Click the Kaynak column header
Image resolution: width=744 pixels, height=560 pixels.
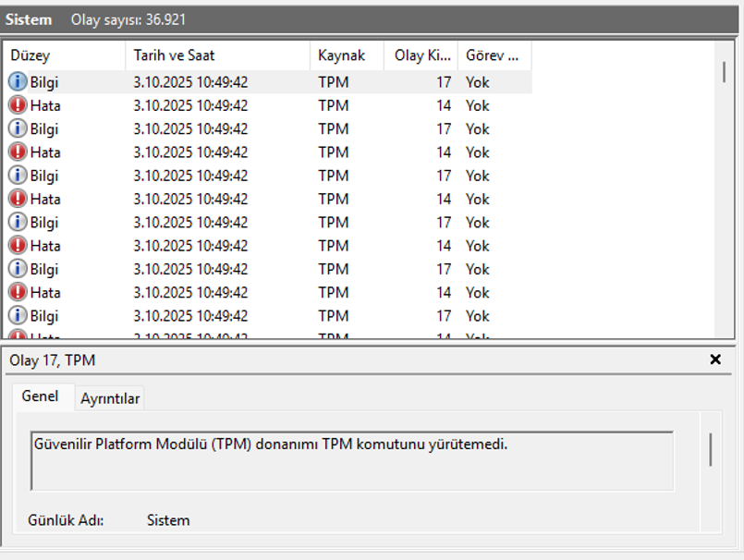click(x=347, y=55)
